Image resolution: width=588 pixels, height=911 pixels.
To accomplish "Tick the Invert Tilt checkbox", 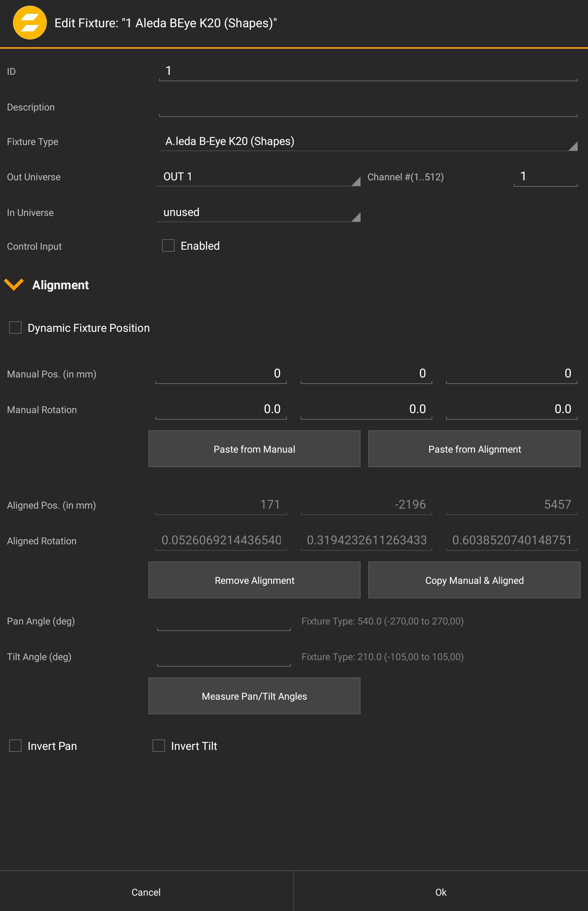I will tap(159, 746).
